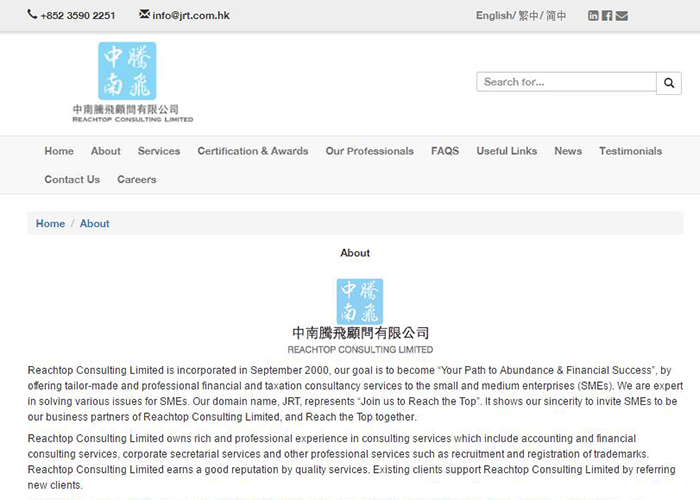Select FAQS from the navigation bar

445,151
